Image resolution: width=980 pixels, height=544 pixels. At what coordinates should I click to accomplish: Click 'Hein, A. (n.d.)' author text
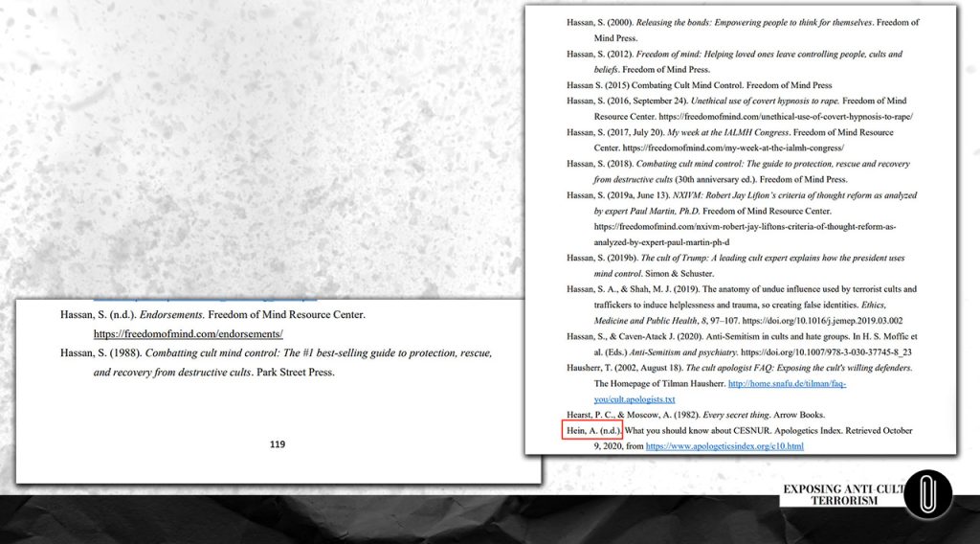pyautogui.click(x=593, y=430)
